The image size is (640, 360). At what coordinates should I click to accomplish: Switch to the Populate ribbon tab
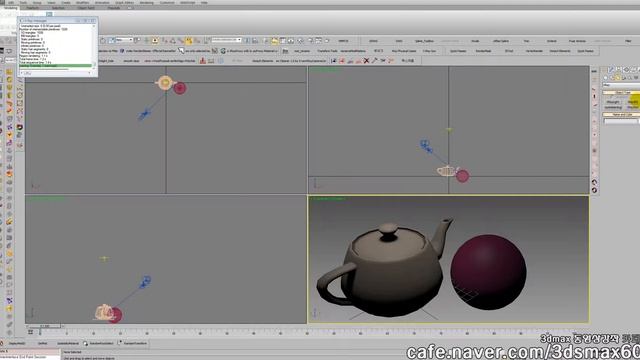(113, 8)
